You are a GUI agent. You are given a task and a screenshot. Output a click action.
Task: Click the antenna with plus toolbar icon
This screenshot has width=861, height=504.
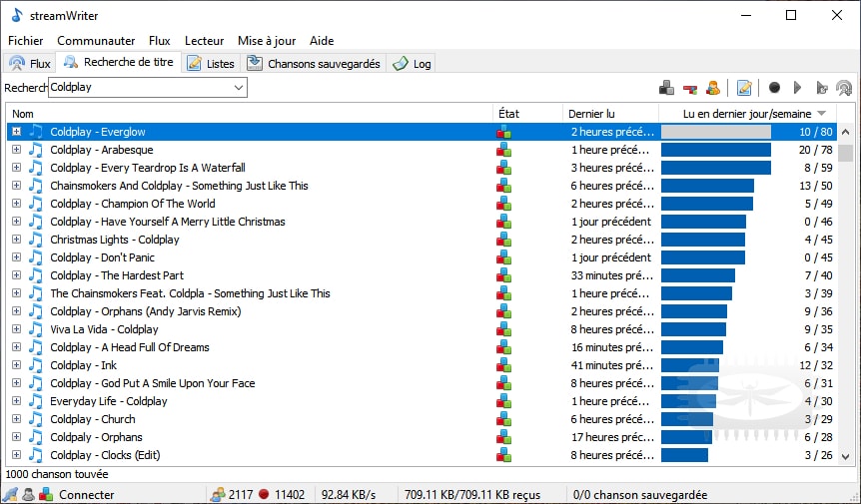coord(844,88)
